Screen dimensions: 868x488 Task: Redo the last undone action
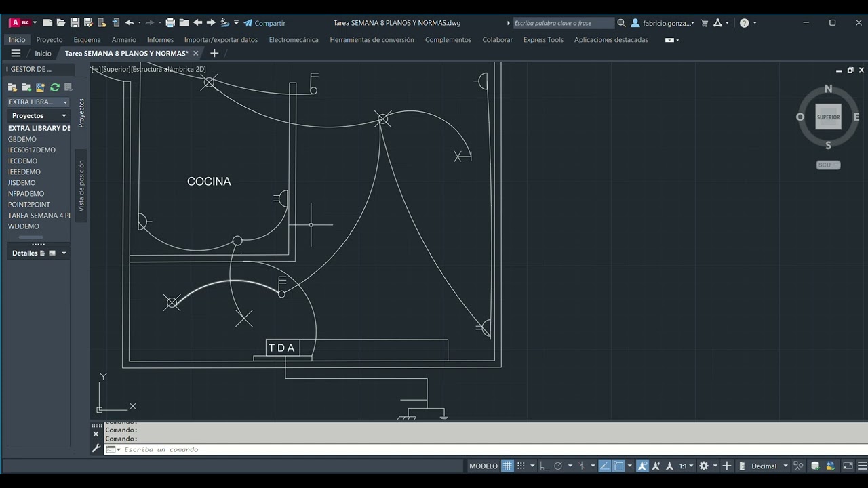tap(151, 23)
